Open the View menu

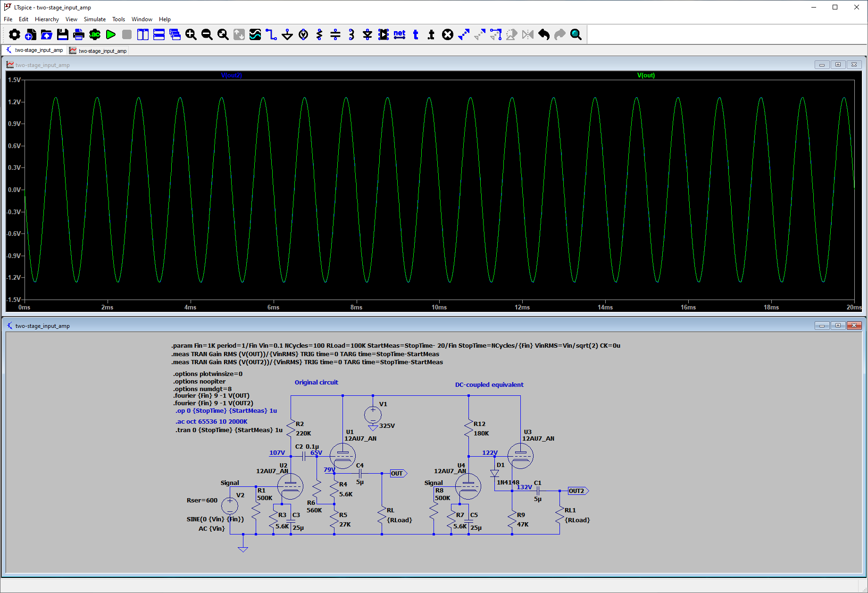click(71, 19)
